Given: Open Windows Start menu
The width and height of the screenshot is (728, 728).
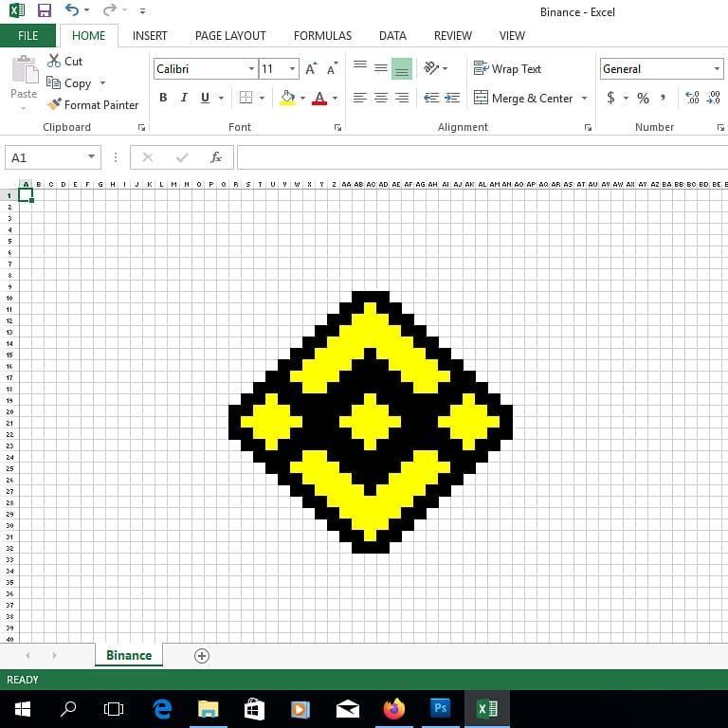Looking at the screenshot, I should (x=23, y=709).
